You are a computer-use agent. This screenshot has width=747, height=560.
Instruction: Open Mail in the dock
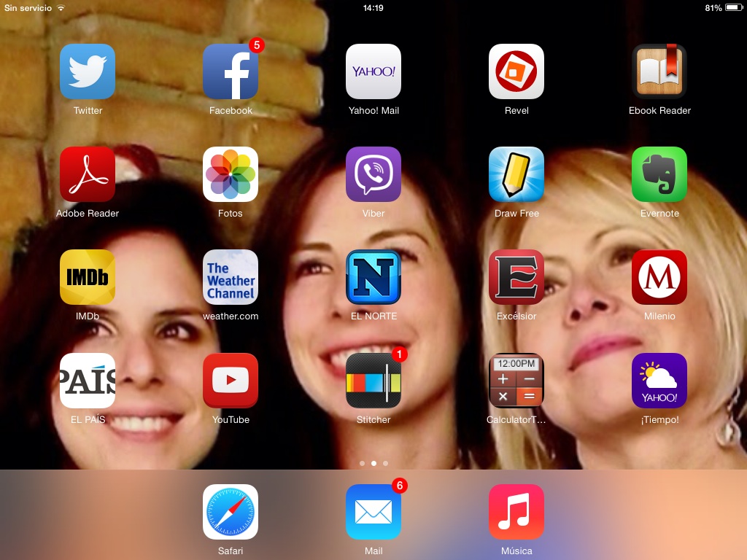[x=373, y=512]
